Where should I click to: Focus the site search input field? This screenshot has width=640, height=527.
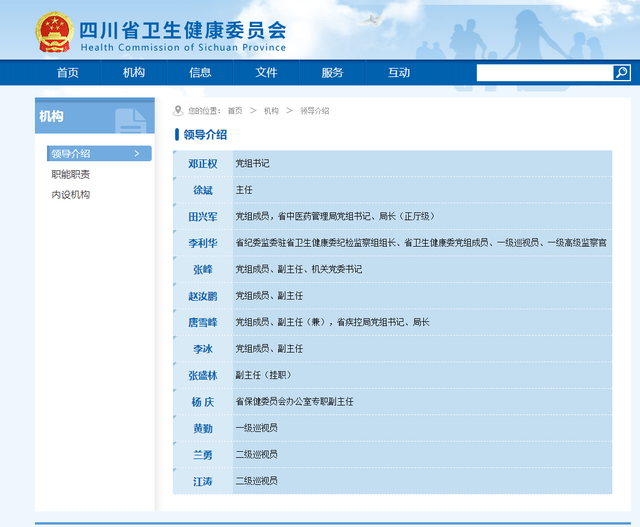[x=544, y=73]
